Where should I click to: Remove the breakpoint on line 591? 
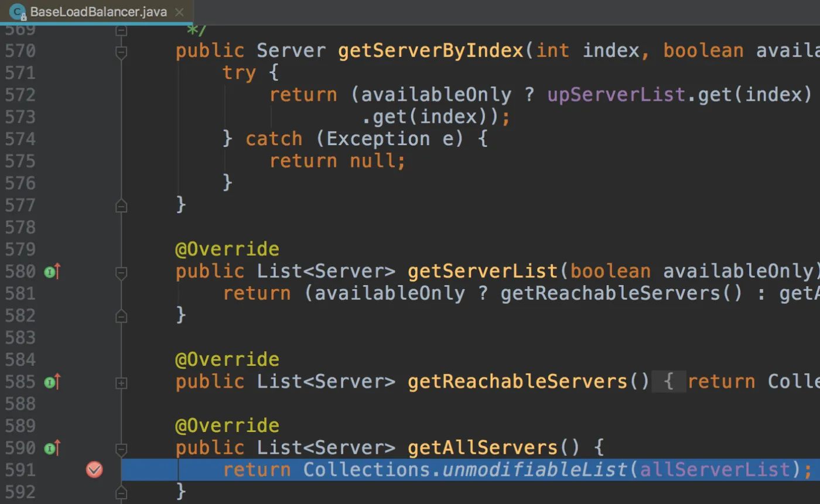[x=94, y=469]
